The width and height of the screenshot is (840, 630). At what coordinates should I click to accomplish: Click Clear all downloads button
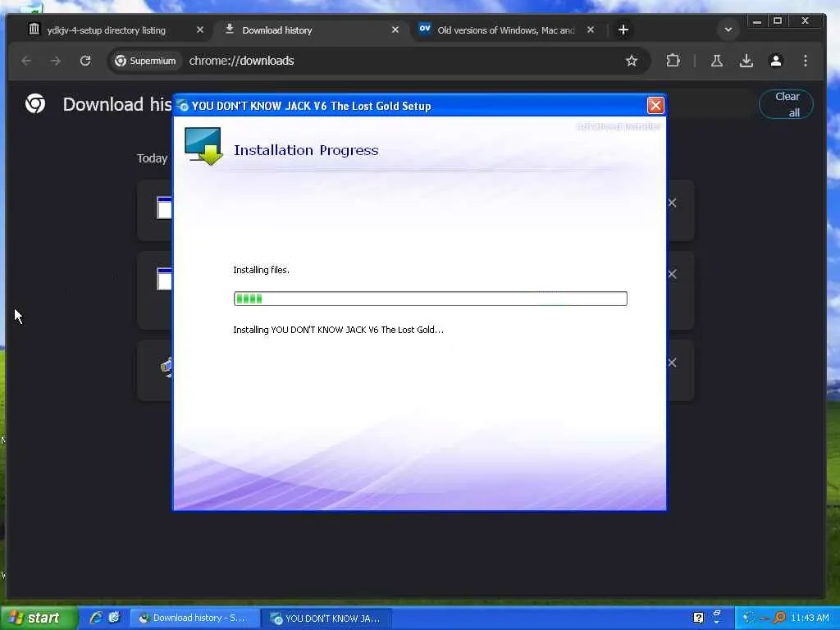(786, 104)
